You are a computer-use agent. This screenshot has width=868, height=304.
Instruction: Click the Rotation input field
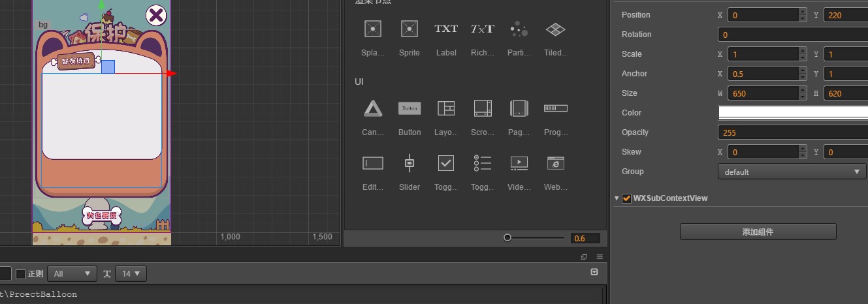pos(793,35)
